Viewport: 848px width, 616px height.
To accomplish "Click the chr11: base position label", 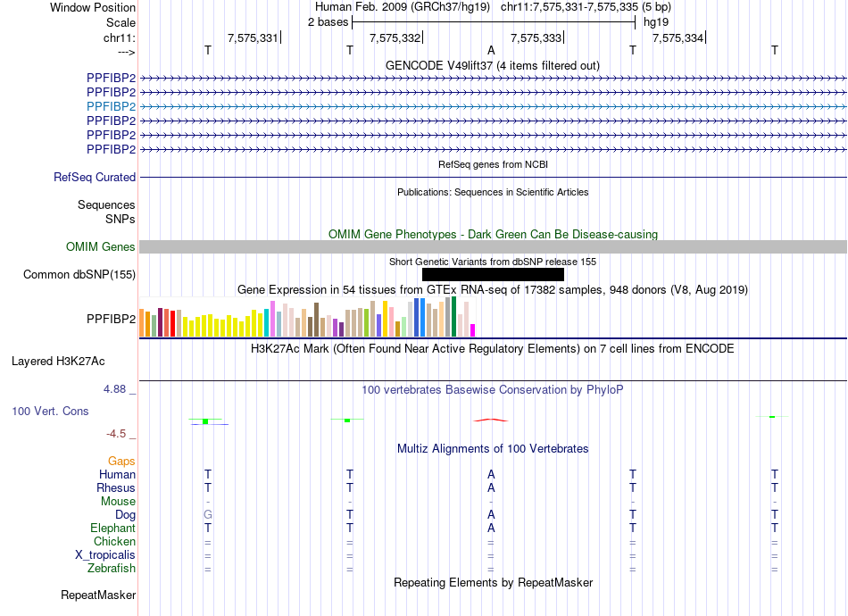I will [119, 37].
